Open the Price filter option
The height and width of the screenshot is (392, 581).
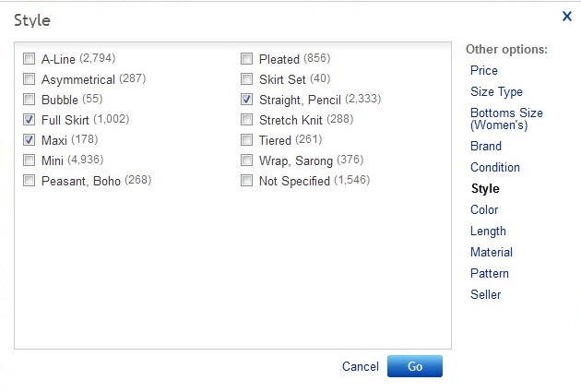click(x=484, y=70)
